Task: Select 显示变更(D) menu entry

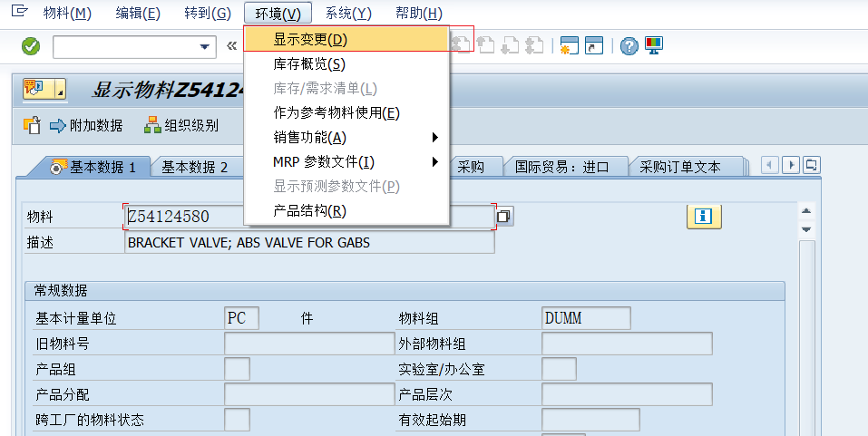Action: (346, 39)
